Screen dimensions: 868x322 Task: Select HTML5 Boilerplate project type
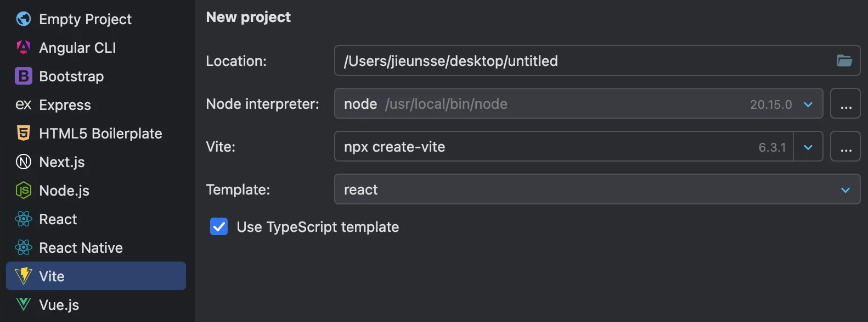96,134
